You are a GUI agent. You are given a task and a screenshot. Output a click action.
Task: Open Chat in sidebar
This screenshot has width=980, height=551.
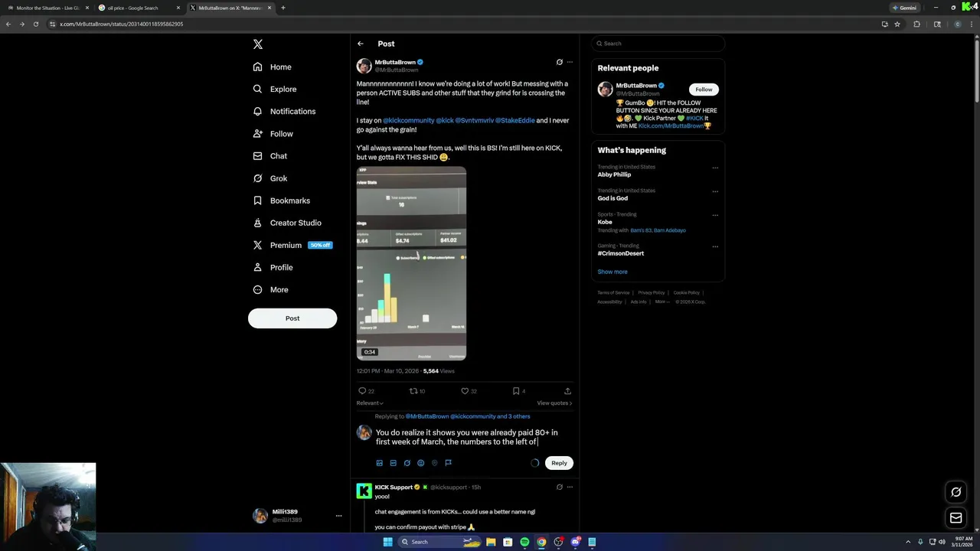click(270, 155)
